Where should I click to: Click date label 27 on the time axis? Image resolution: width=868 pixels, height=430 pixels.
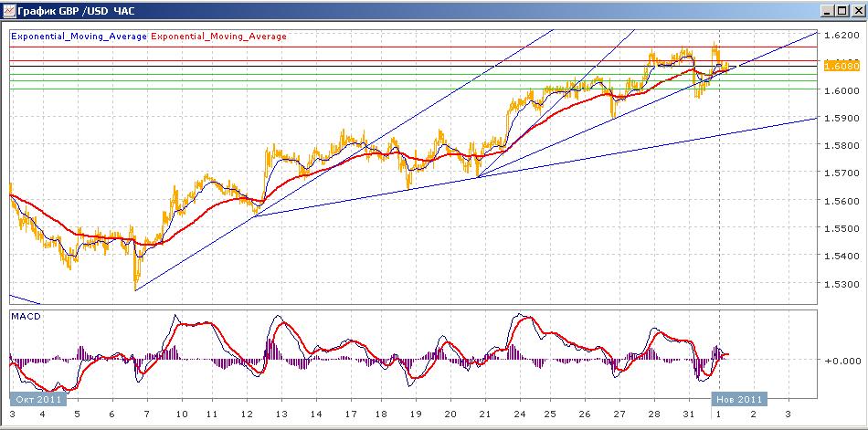pyautogui.click(x=619, y=414)
